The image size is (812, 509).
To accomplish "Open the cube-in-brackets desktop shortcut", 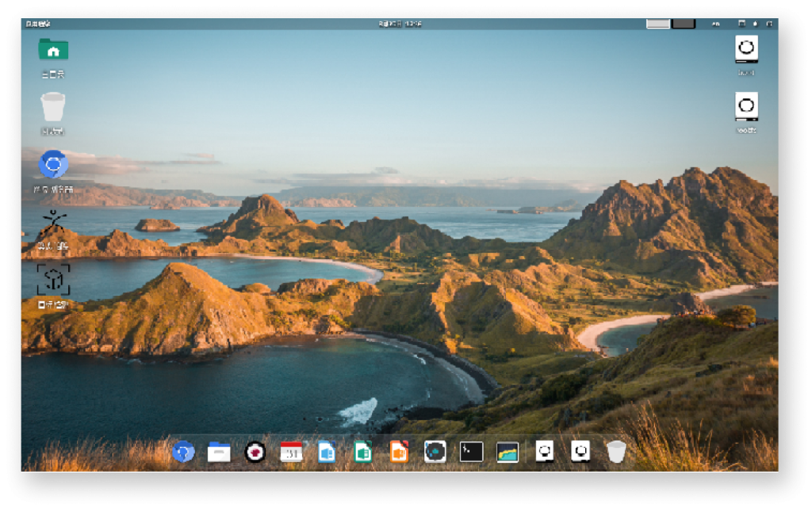I will point(53,280).
